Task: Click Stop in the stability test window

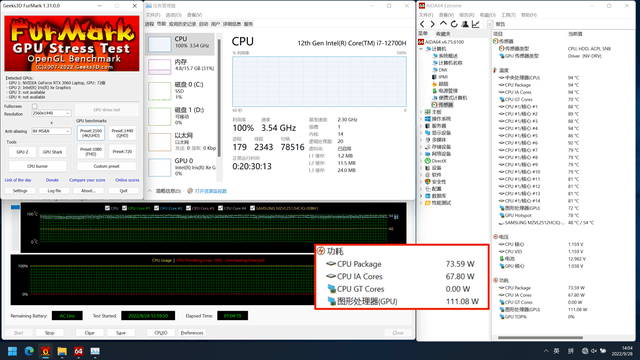Action: tap(49, 333)
